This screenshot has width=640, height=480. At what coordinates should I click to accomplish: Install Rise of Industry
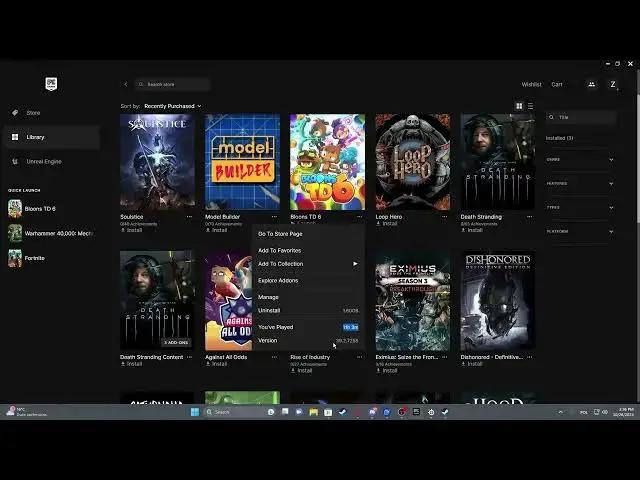pos(302,371)
